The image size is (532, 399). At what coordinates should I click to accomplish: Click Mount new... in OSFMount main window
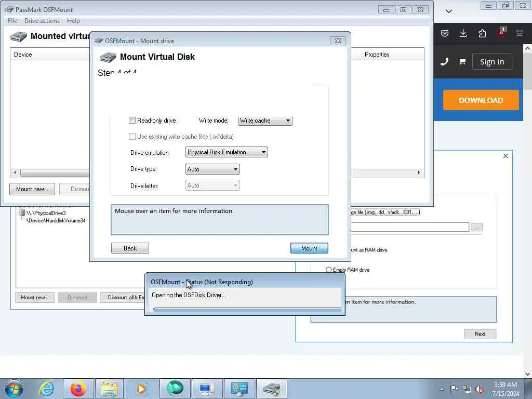pos(32,189)
